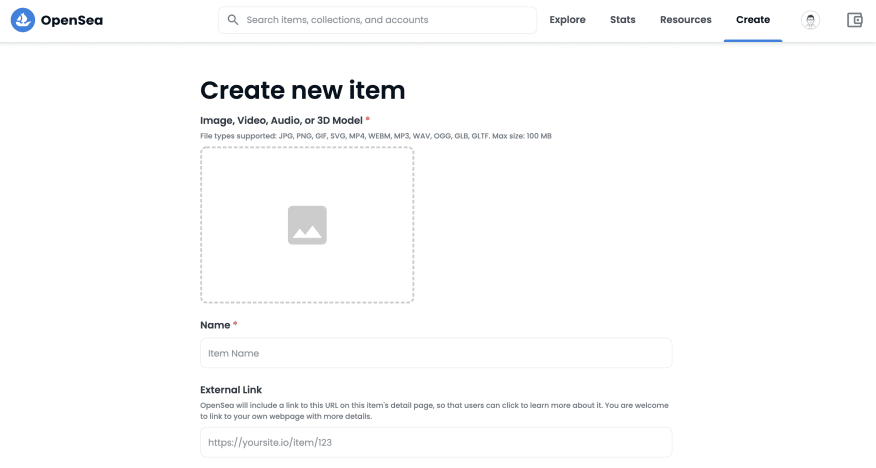
Task: Select the Create tab
Action: tap(753, 20)
